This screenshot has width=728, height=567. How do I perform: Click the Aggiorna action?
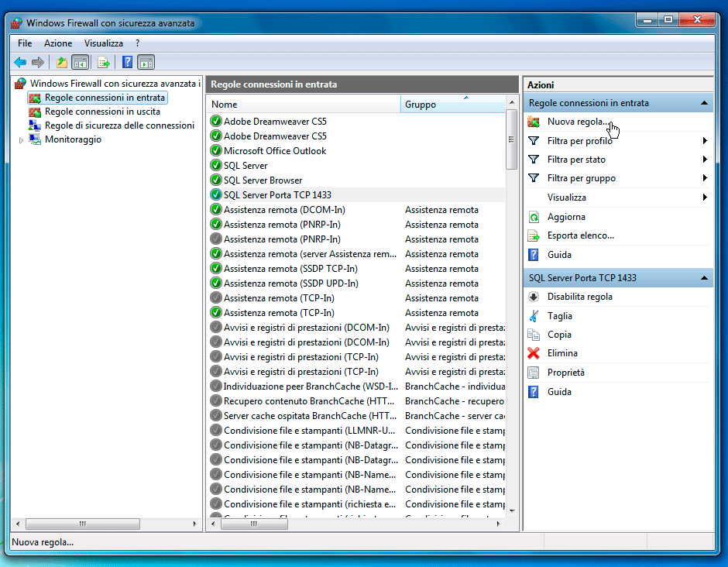coord(566,217)
